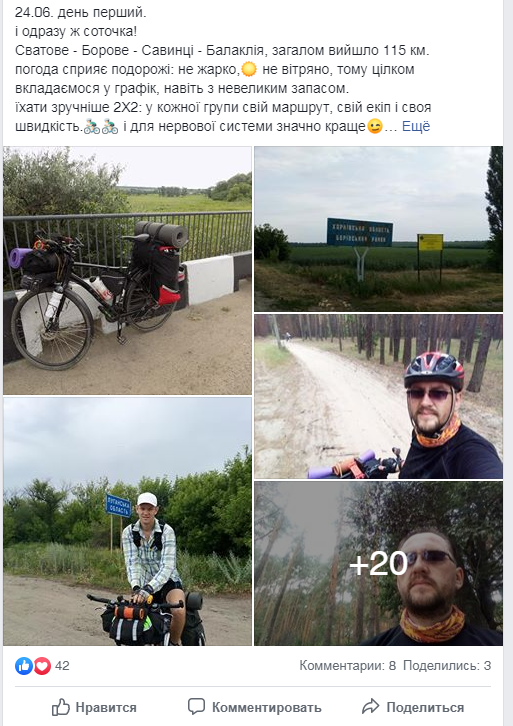Viewport: 513px width, 726px height.
Task: Open the helmeted cyclist selfie in forest
Action: pyautogui.click(x=378, y=396)
